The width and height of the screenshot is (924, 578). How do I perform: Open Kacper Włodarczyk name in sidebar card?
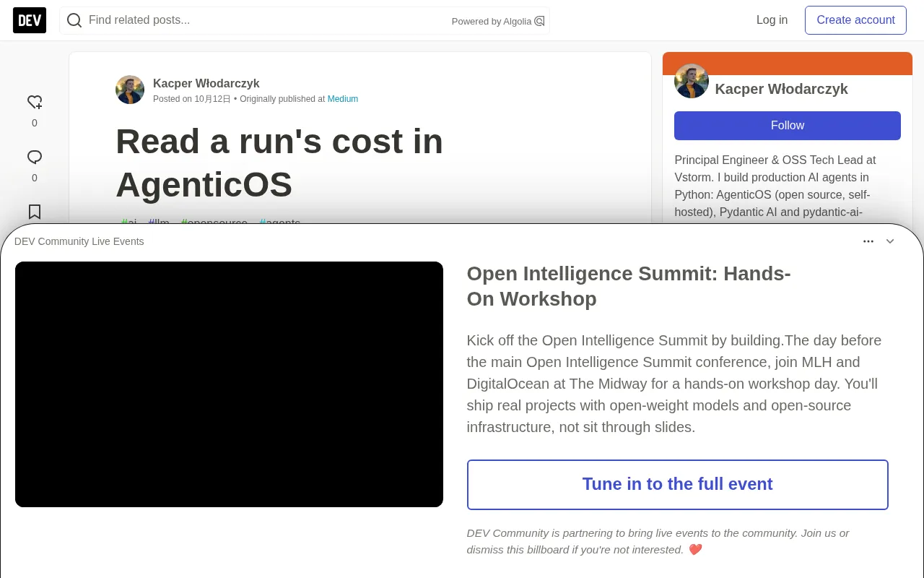click(x=781, y=89)
